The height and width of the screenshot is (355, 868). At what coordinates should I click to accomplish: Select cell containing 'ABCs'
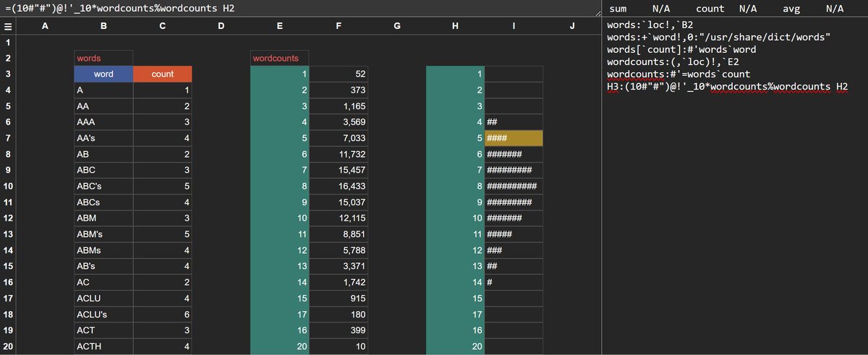click(103, 201)
